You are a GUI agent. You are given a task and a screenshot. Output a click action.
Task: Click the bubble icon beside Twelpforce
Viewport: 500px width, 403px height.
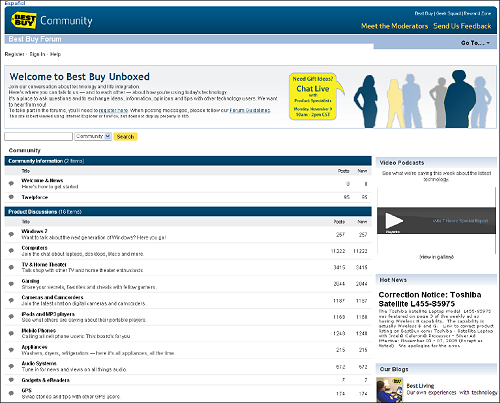[11, 197]
